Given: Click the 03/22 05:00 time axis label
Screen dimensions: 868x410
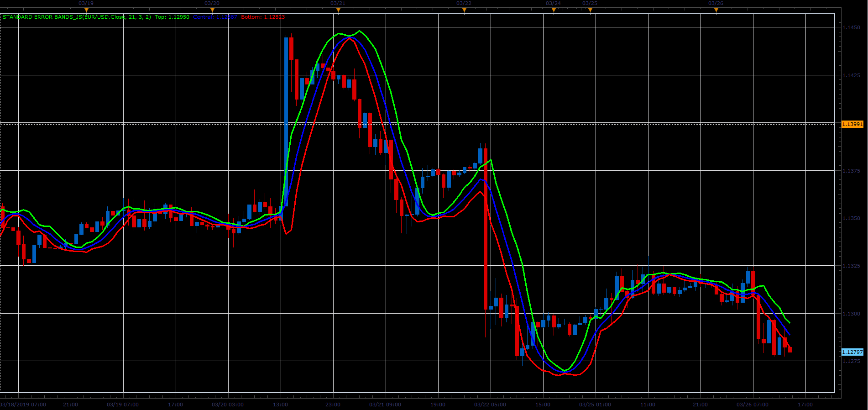Looking at the screenshot, I should click(490, 405).
